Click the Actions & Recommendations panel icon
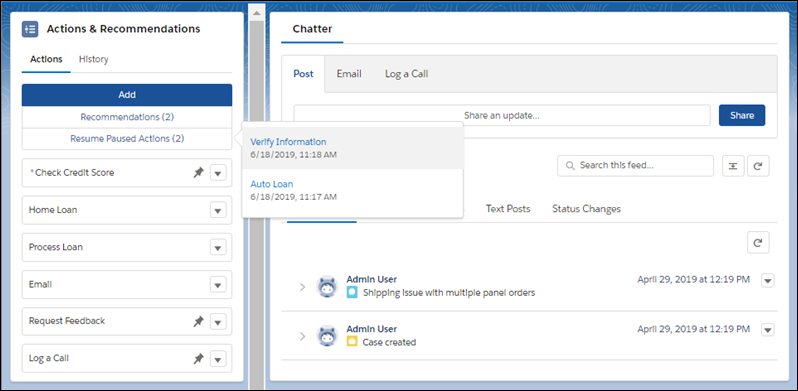Image resolution: width=798 pixels, height=391 pixels. [x=30, y=29]
